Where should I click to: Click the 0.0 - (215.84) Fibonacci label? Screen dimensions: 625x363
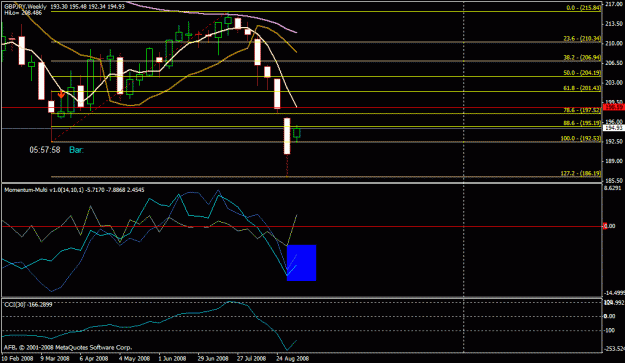pyautogui.click(x=583, y=8)
